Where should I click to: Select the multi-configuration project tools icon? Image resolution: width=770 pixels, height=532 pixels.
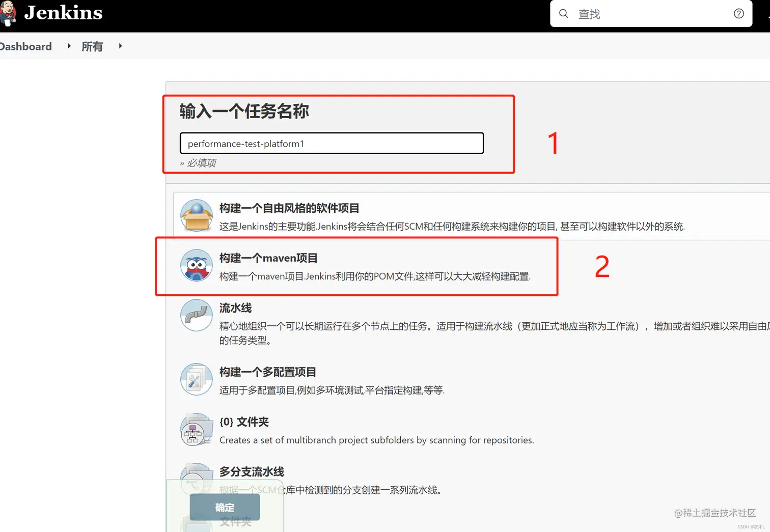coord(197,379)
